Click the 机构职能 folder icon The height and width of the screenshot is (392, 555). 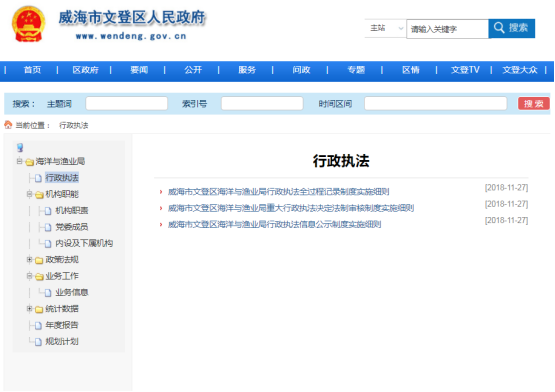pyautogui.click(x=40, y=195)
